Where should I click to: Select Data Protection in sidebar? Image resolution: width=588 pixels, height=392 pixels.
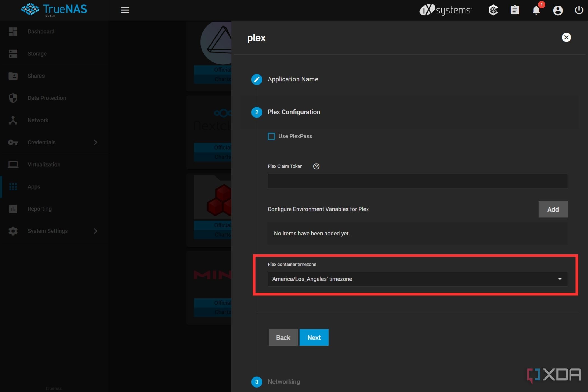tap(47, 98)
